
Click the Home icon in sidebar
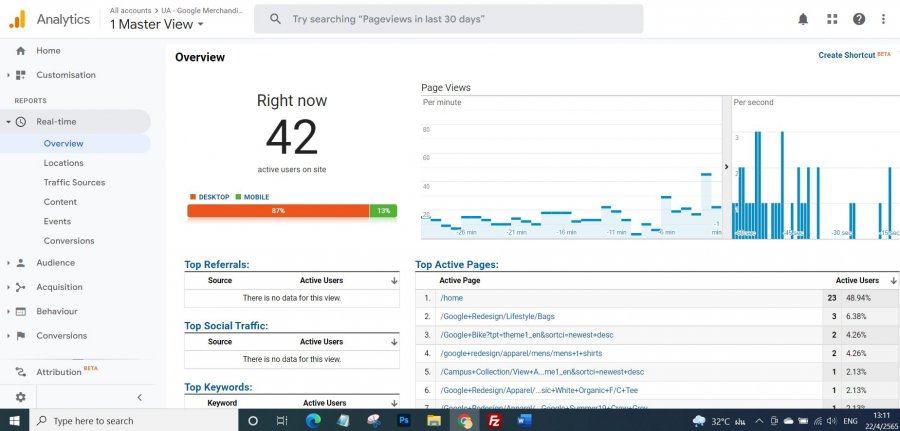click(20, 51)
